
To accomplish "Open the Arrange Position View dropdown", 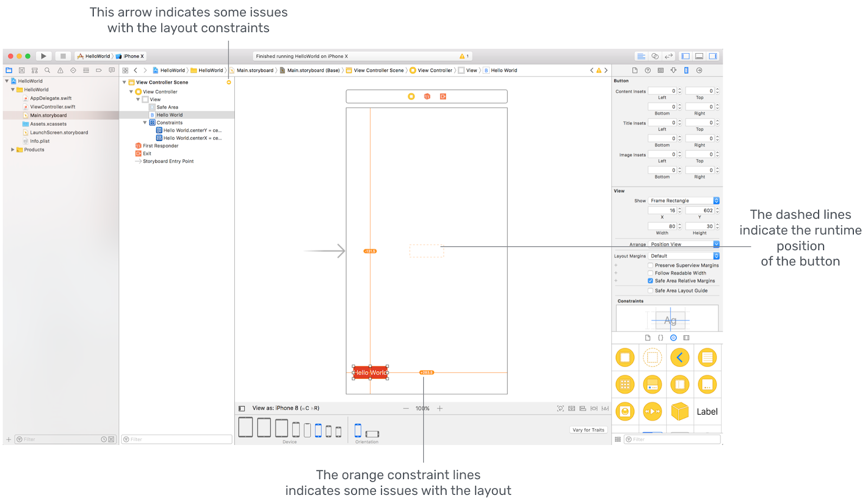I will click(x=684, y=244).
